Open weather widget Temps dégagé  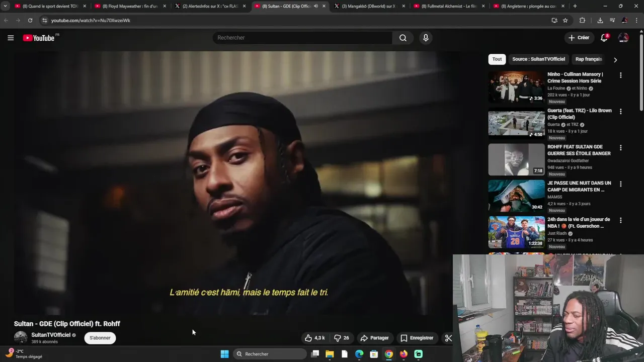[x=24, y=354]
